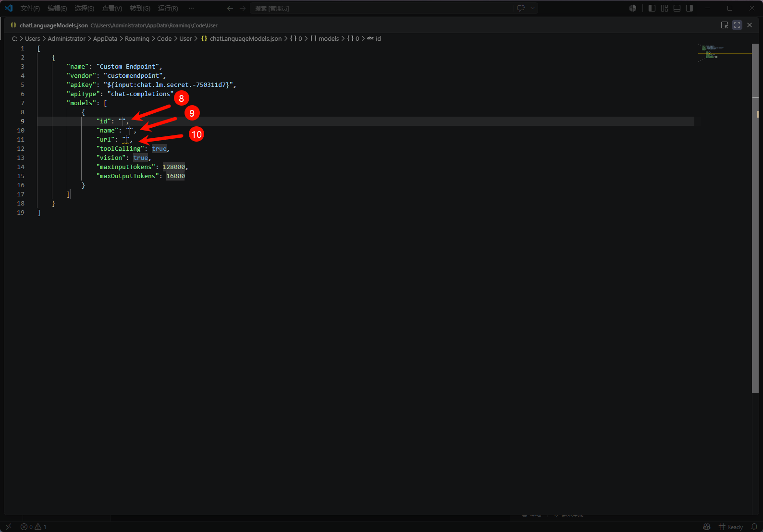Click the maxInputTokens value 128000

(174, 167)
